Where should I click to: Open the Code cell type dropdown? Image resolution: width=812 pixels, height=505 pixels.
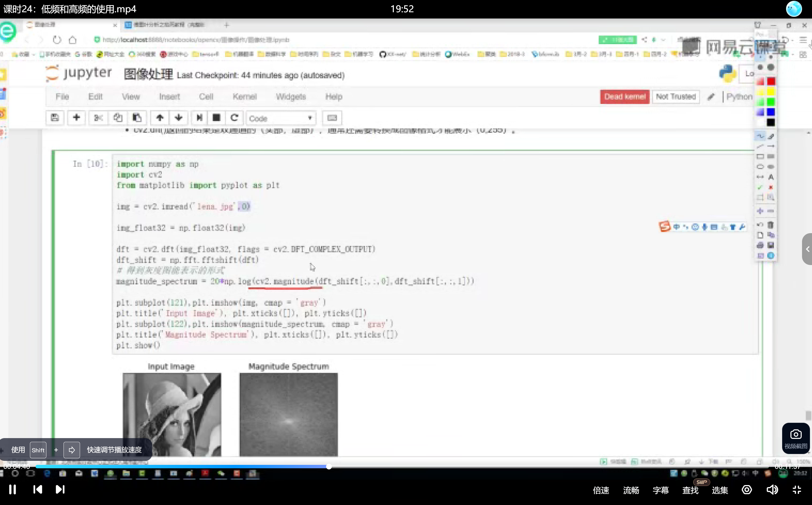click(281, 118)
